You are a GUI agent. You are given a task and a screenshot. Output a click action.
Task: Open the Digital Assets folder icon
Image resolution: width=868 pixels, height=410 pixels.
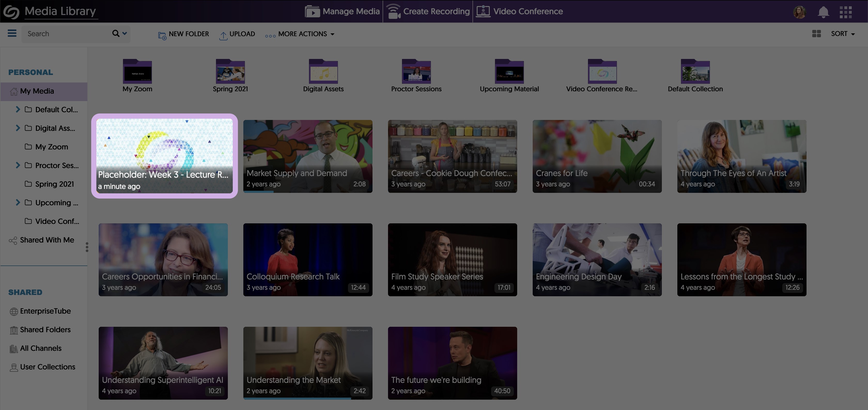[x=323, y=72]
